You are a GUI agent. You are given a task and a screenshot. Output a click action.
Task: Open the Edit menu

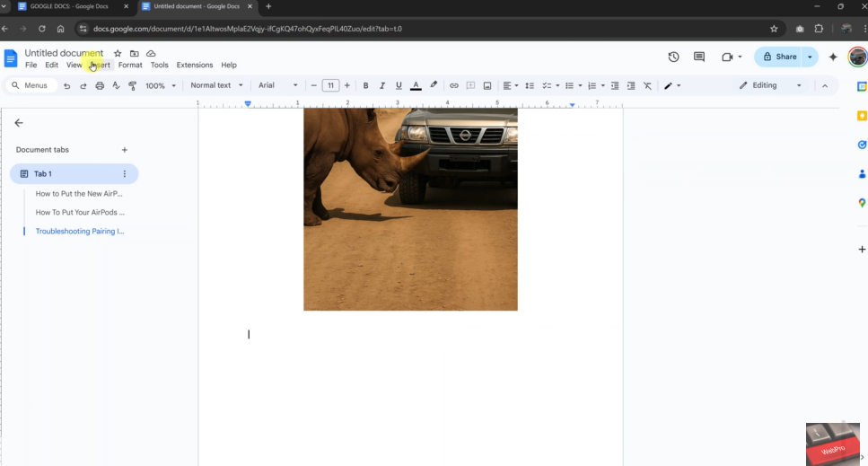[51, 65]
